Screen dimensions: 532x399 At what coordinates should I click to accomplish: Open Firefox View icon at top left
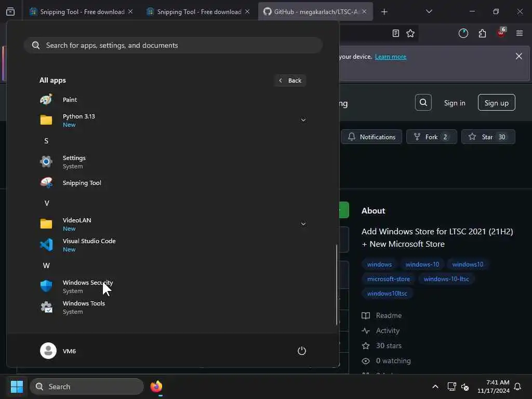[10, 12]
